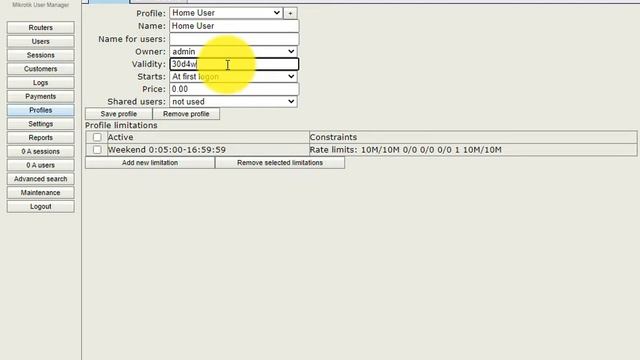Open the Customers section
Image resolution: width=640 pixels, height=360 pixels.
pyautogui.click(x=40, y=69)
